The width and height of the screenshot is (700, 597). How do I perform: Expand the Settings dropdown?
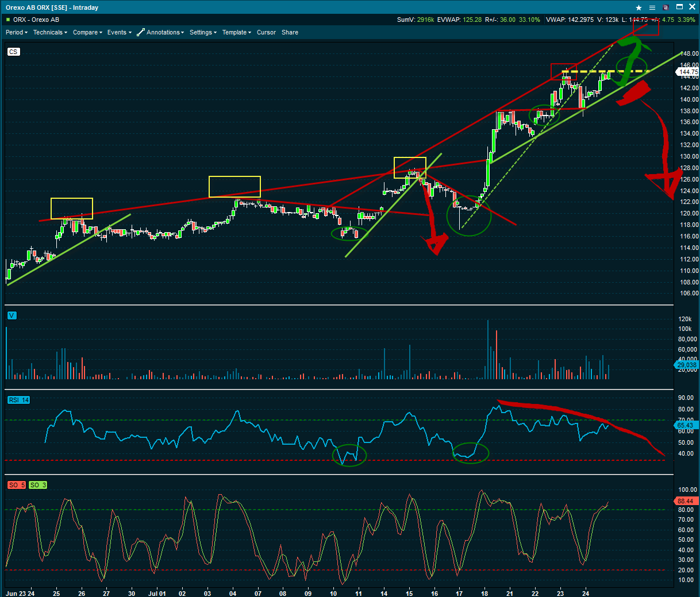pos(203,33)
